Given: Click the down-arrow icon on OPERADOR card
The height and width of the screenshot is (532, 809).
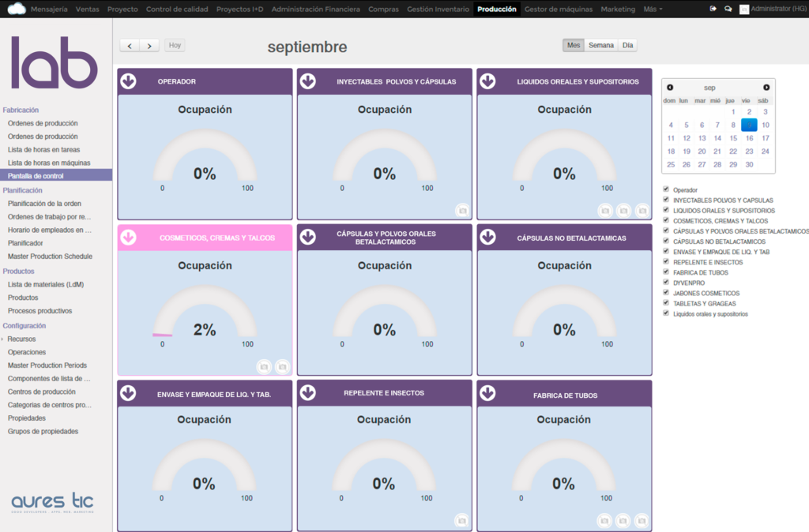Looking at the screenshot, I should point(129,81).
